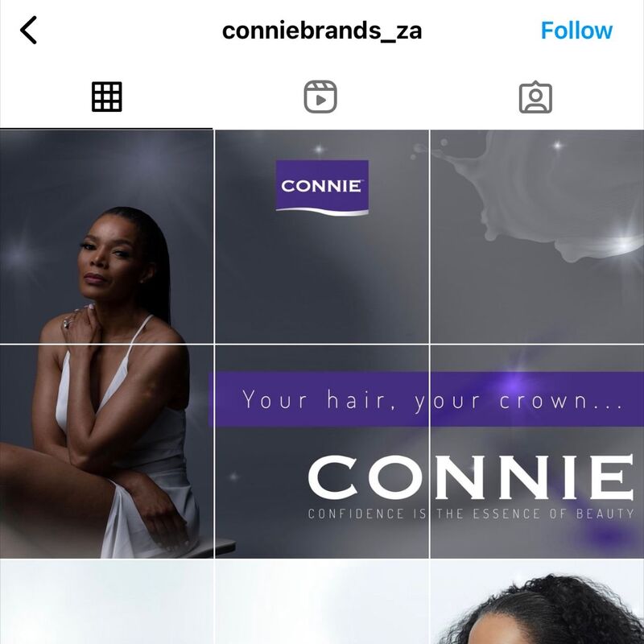Click the small purple CONNIE logo badge
This screenshot has width=644, height=644.
322,188
